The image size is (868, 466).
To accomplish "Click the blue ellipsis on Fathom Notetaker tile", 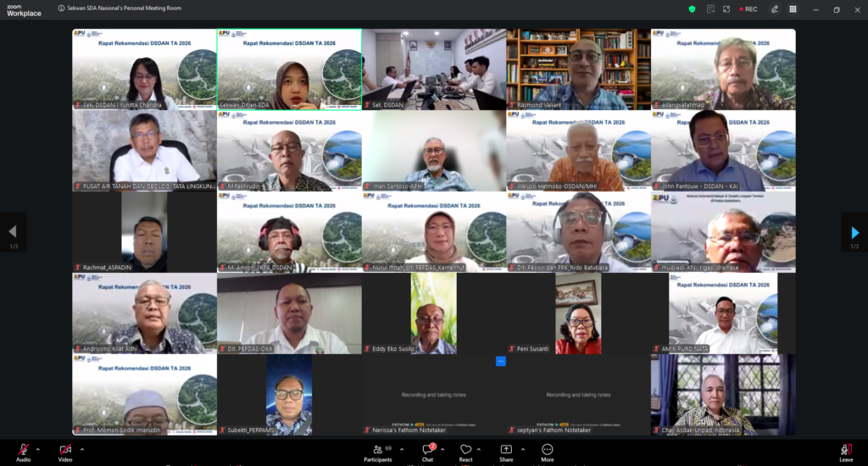I will (x=500, y=361).
